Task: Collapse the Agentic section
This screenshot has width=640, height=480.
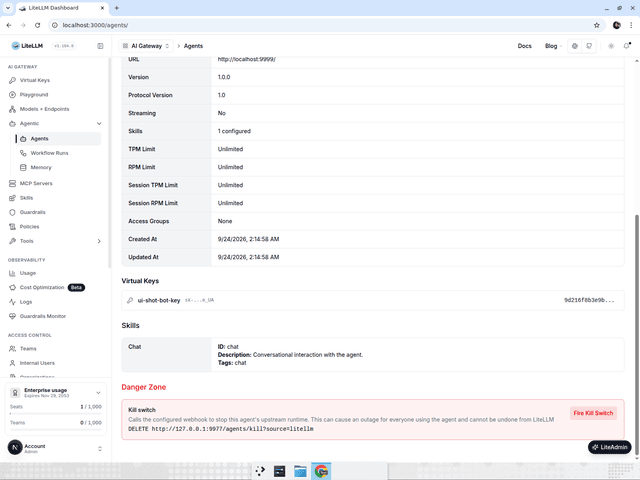Action: [x=99, y=124]
